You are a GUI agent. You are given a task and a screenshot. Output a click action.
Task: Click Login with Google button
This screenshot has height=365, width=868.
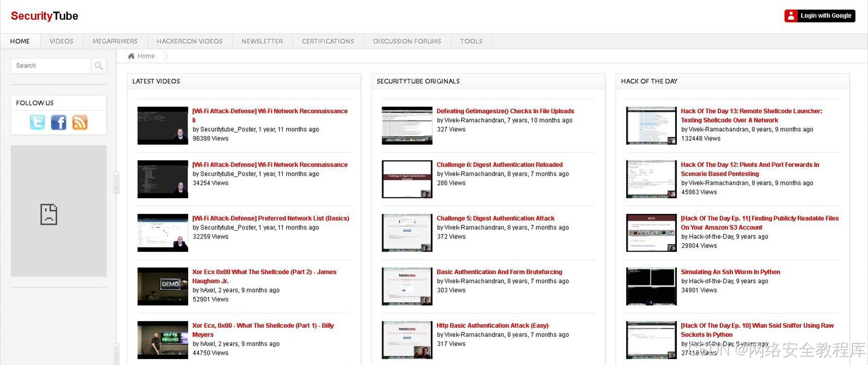(x=820, y=16)
